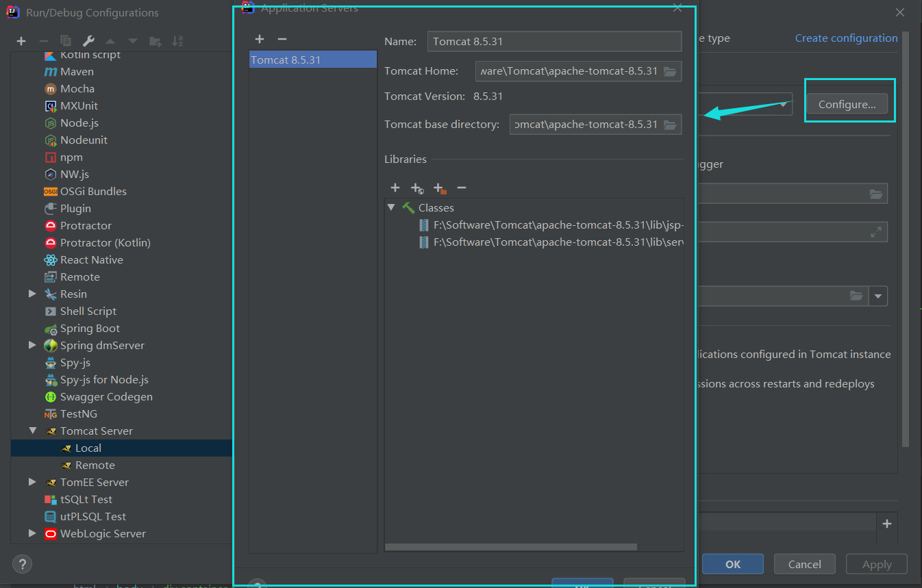Sort configurations alphabetically icon
Screen dimensions: 922x588
coord(177,41)
